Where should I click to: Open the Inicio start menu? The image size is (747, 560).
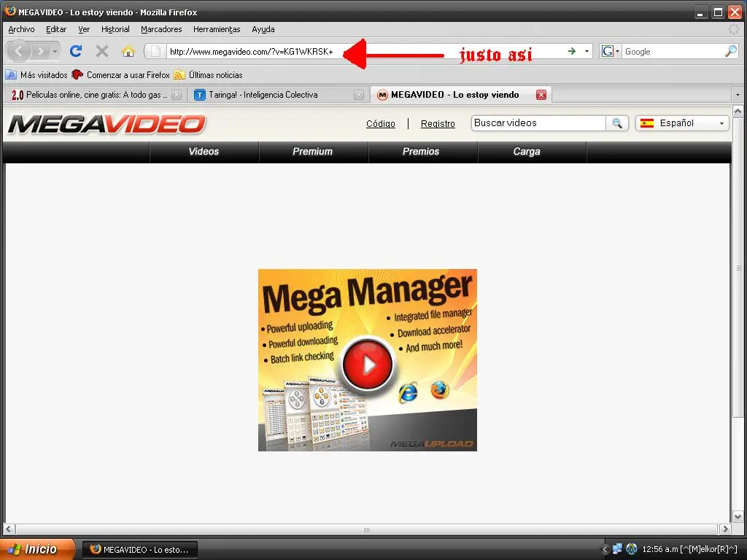pyautogui.click(x=38, y=549)
